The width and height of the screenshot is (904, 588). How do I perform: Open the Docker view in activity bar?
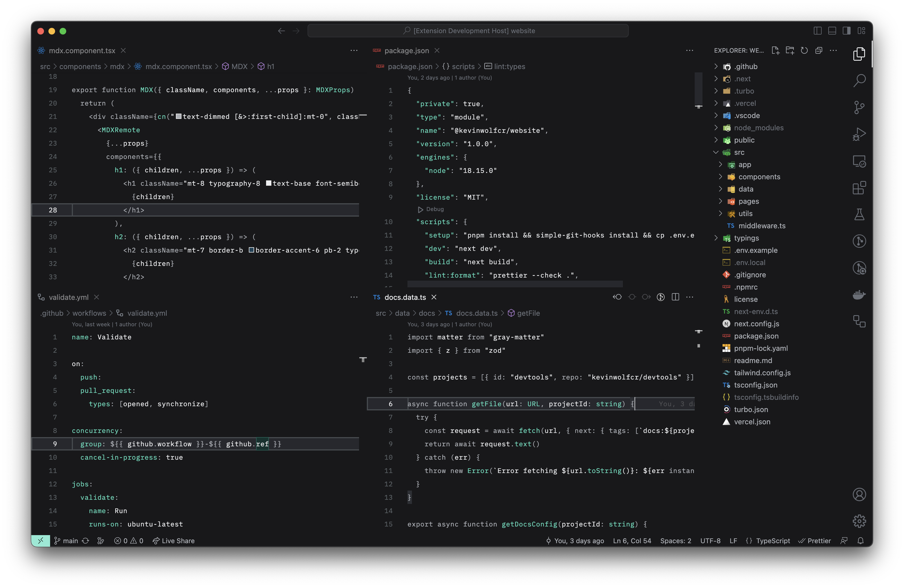pyautogui.click(x=859, y=295)
